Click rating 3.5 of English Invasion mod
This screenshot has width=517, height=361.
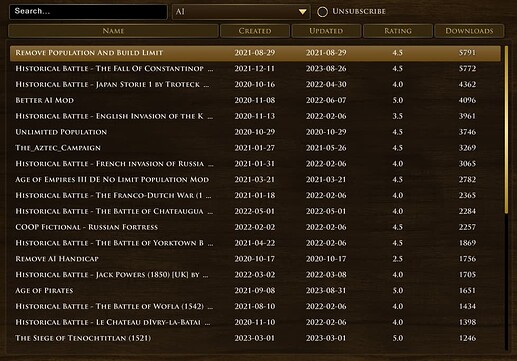point(398,116)
